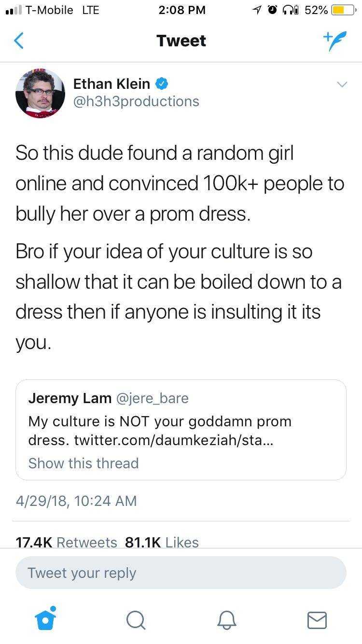This screenshot has width=362, height=644.
Task: Open Ethan Klein's profile avatar
Action: tap(41, 93)
